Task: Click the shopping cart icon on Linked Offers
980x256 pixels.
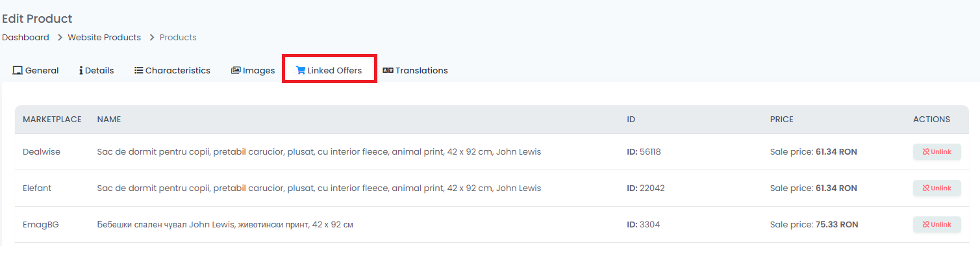Action: coord(301,70)
